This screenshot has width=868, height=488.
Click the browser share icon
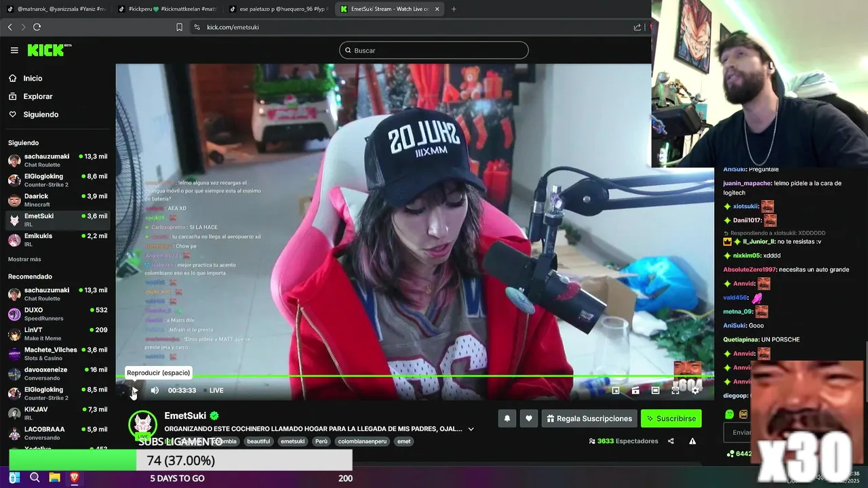click(637, 27)
